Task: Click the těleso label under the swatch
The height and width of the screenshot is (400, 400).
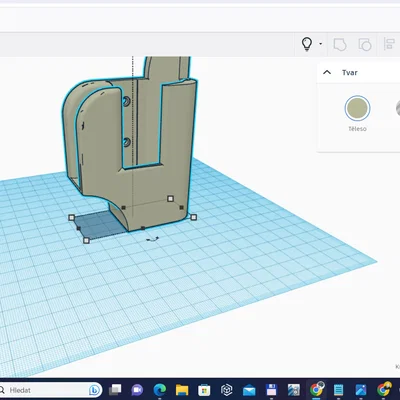Action: tap(357, 129)
